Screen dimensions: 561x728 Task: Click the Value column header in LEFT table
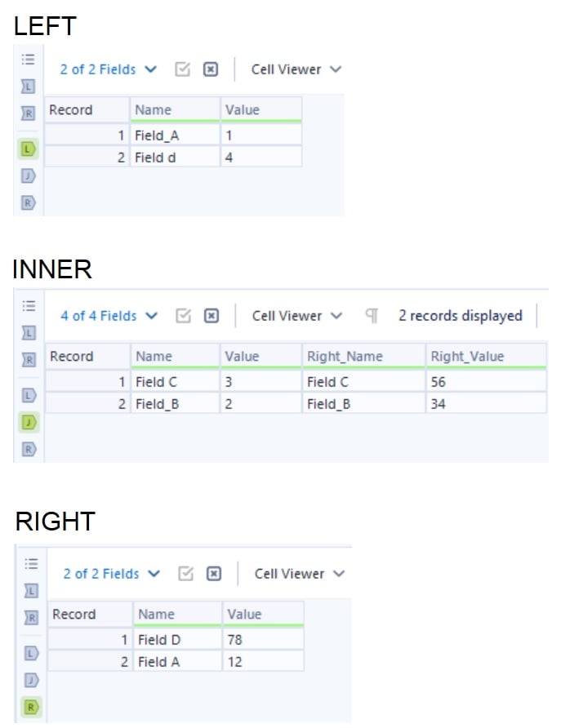(261, 110)
